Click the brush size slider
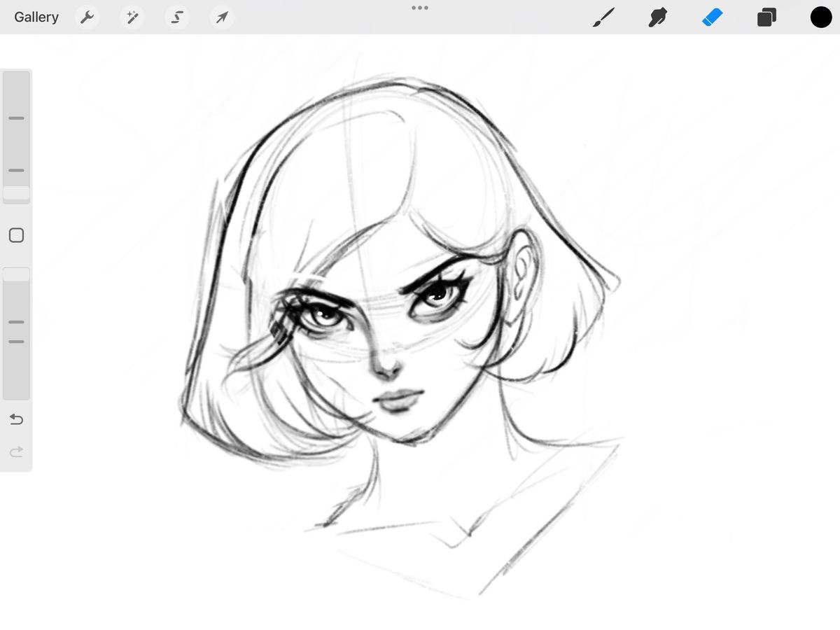The width and height of the screenshot is (840, 630). (16, 137)
